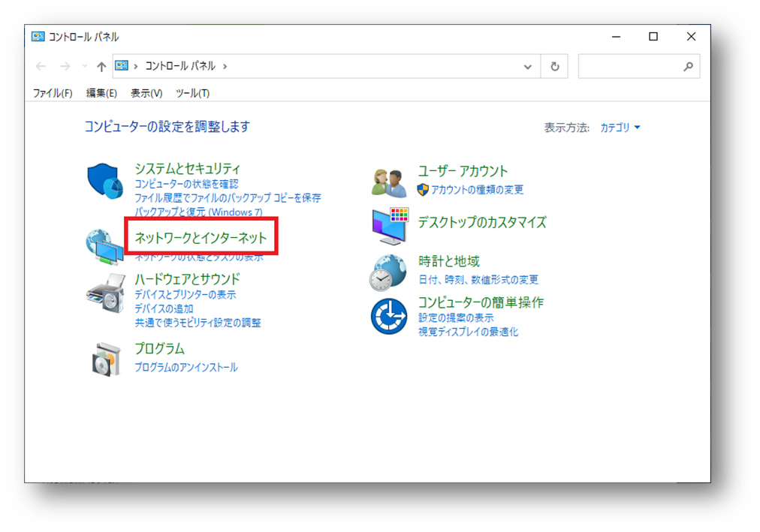Open ハードウェアとサウンド category
Viewport: 760px width, 532px height.
(x=187, y=279)
